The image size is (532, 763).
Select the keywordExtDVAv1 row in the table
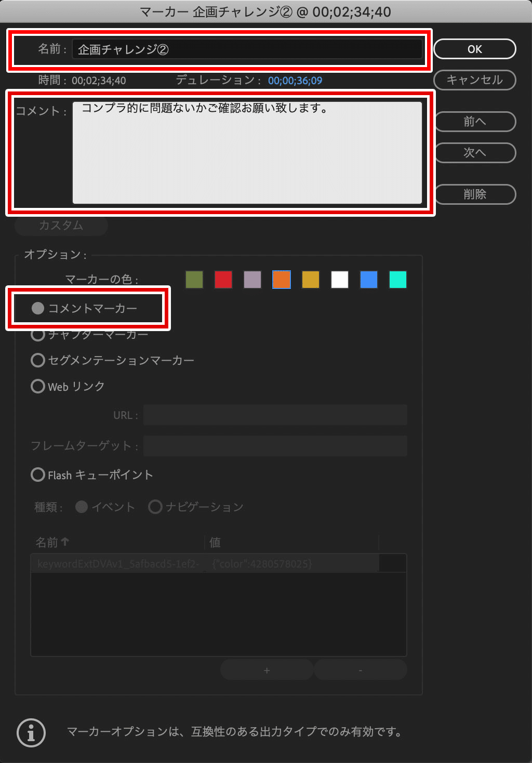218,563
